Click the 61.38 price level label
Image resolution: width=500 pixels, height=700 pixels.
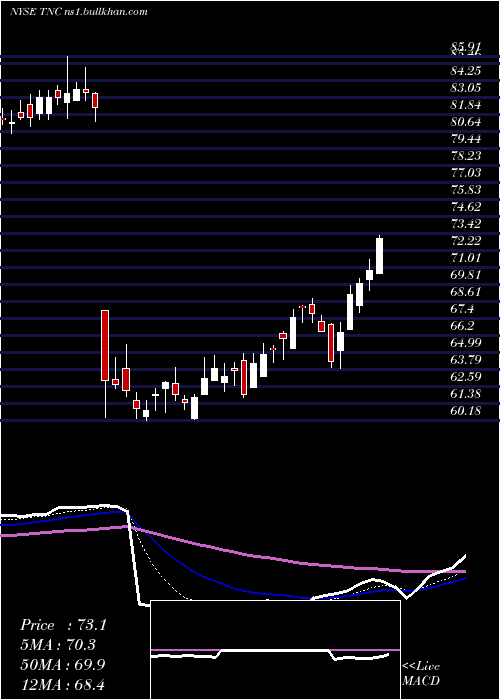(466, 393)
